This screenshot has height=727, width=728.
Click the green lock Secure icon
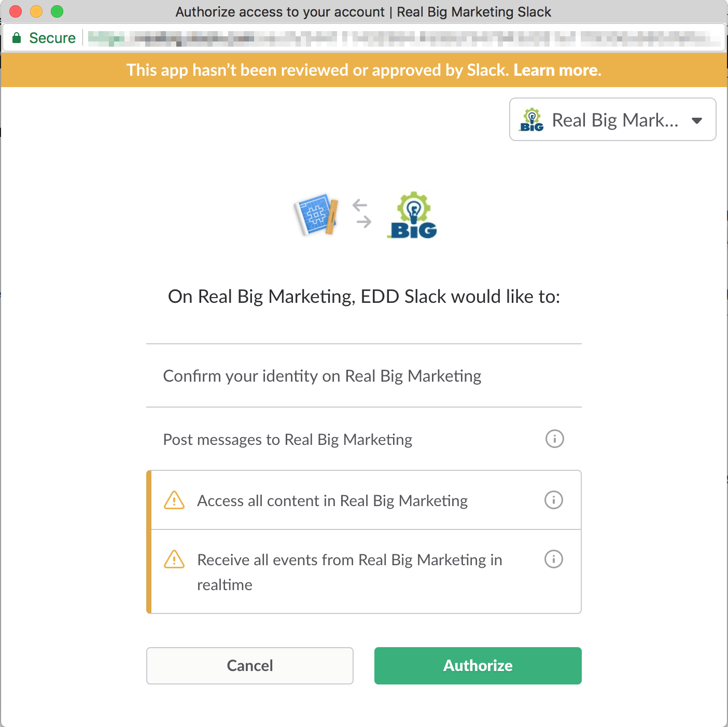pyautogui.click(x=17, y=38)
